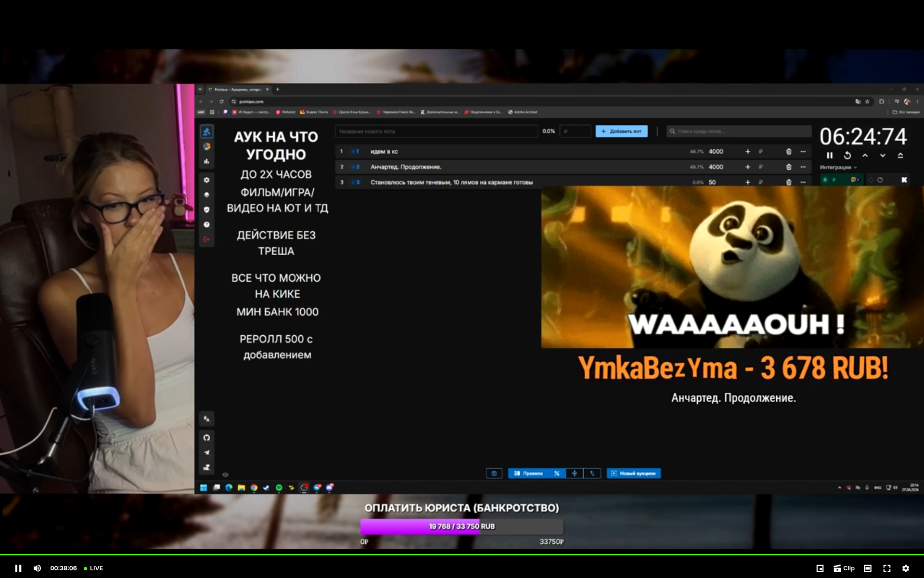924x578 pixels.
Task: Open the statistics chart page in sidebar
Action: 206,161
